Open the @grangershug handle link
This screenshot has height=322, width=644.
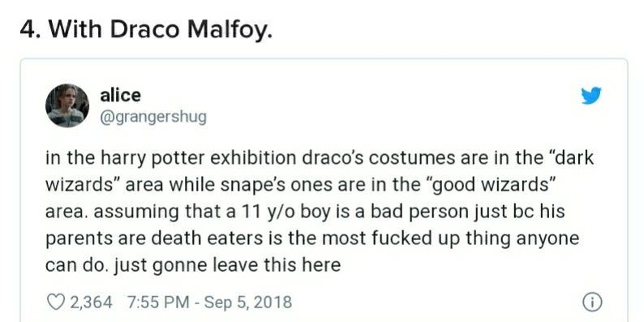[153, 118]
